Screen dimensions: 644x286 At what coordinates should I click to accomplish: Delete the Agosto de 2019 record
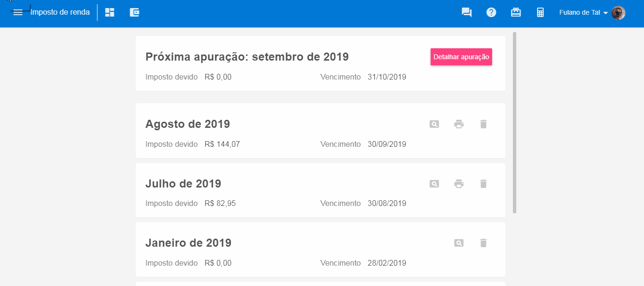[x=483, y=124]
